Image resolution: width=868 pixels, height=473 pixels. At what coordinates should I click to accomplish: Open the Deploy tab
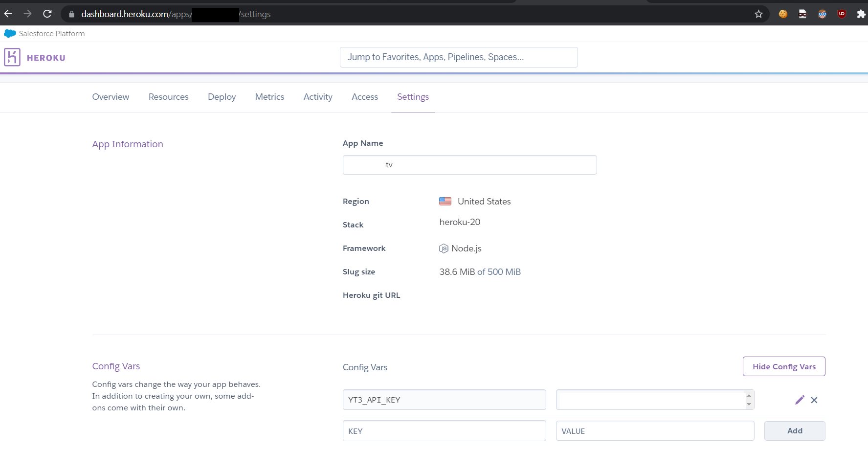coord(222,97)
